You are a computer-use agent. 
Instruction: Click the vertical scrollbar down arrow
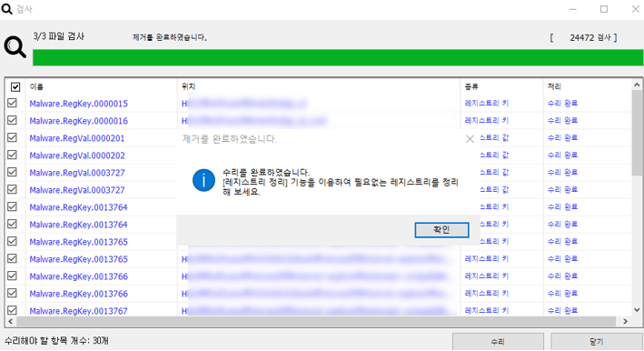tap(637, 310)
